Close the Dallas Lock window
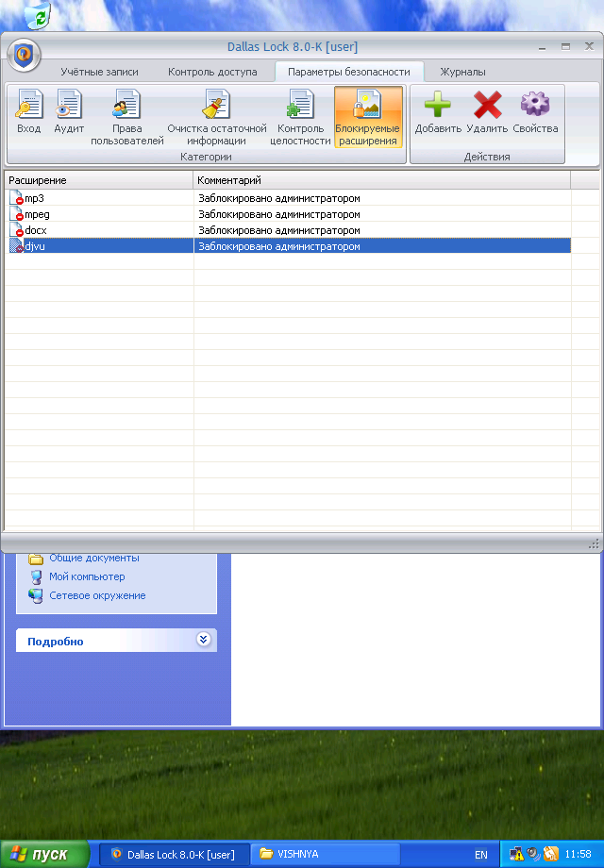The width and height of the screenshot is (604, 868). (x=589, y=46)
